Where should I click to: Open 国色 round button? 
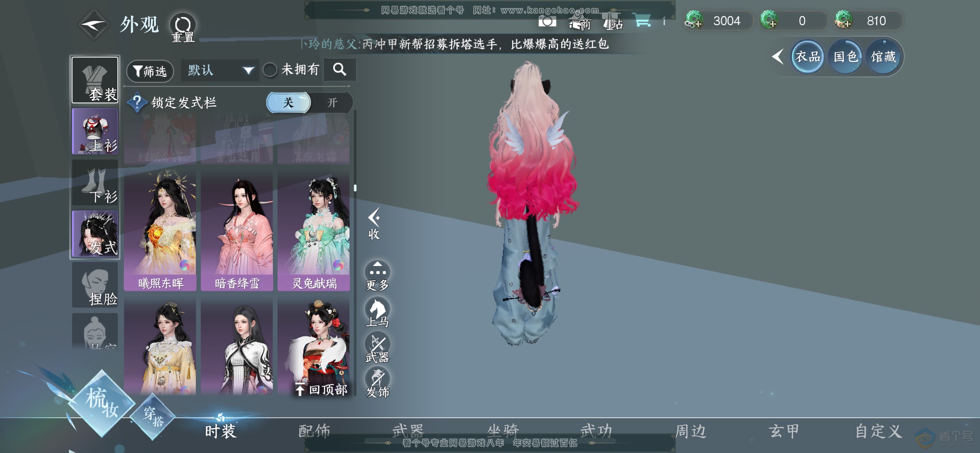pos(846,57)
